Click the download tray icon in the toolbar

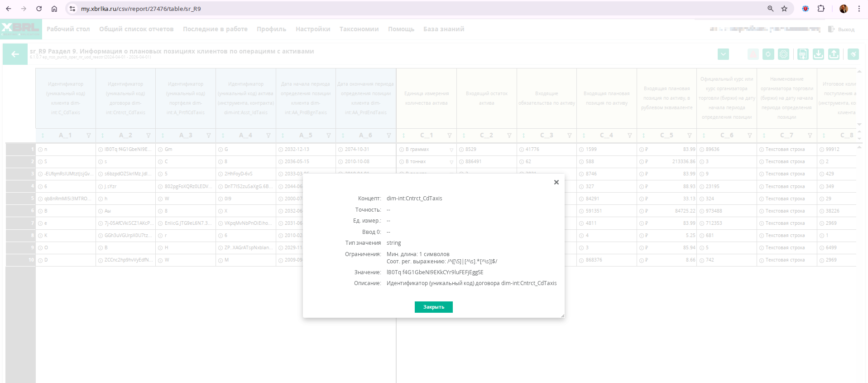pyautogui.click(x=818, y=54)
